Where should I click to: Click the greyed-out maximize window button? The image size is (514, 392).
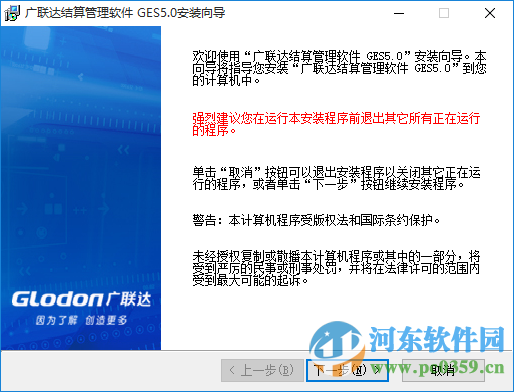click(x=444, y=13)
